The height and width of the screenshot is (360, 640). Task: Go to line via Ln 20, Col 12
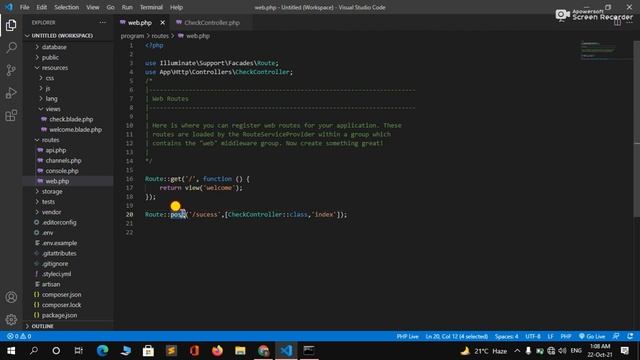click(x=456, y=336)
